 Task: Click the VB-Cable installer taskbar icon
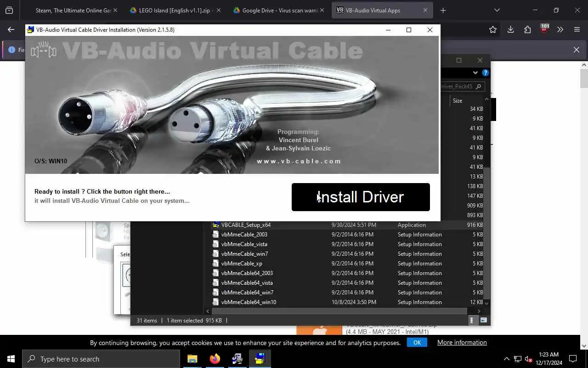point(260,359)
